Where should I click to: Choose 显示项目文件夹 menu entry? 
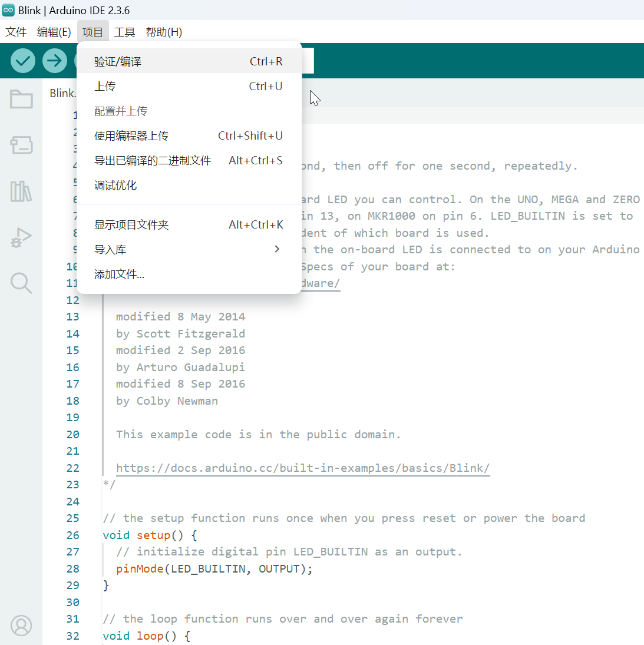[x=131, y=225]
